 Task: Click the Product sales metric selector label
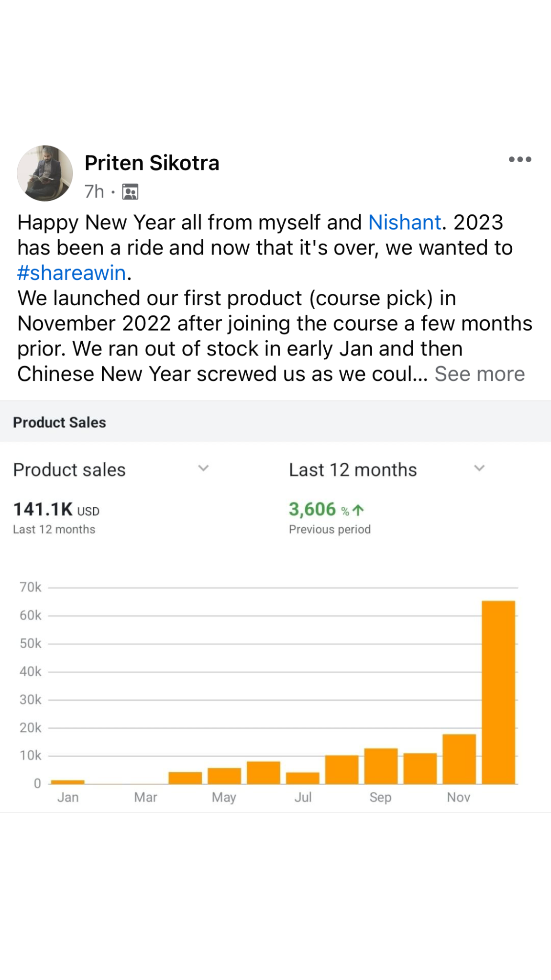(69, 470)
